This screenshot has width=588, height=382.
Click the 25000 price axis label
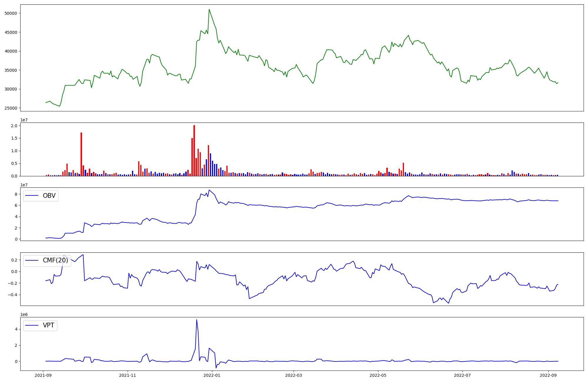point(11,108)
